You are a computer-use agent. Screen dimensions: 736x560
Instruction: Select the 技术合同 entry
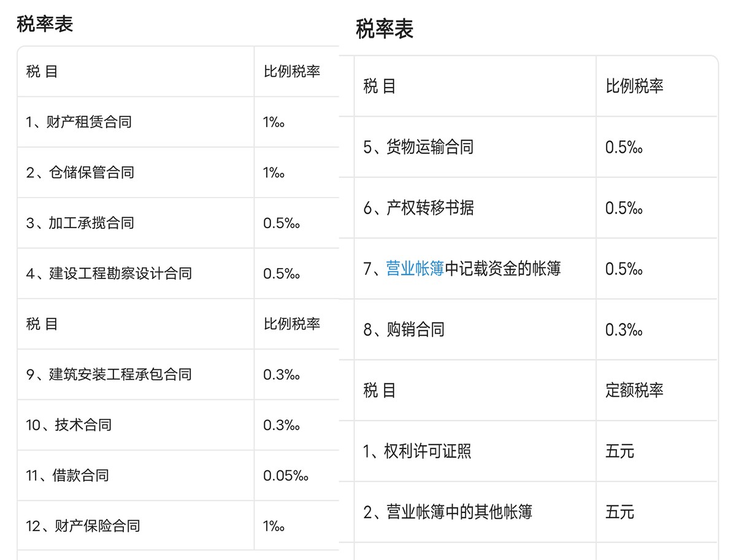[x=69, y=425]
